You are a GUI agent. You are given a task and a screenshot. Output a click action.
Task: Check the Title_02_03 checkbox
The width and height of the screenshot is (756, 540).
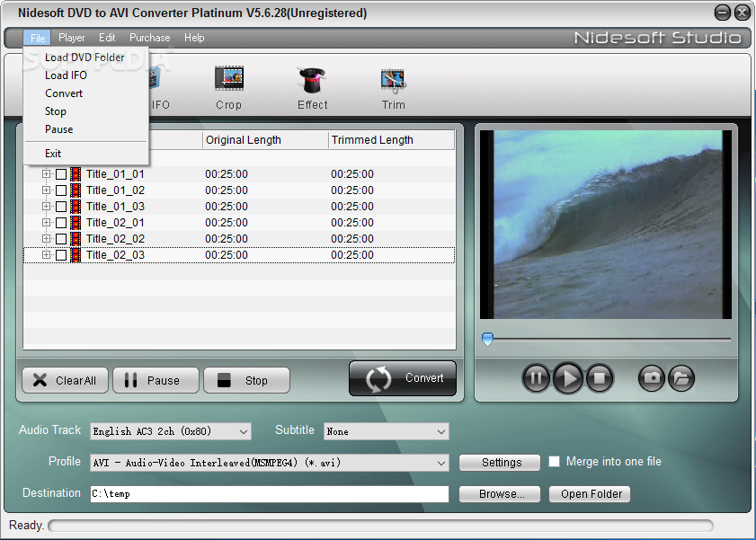[61, 255]
